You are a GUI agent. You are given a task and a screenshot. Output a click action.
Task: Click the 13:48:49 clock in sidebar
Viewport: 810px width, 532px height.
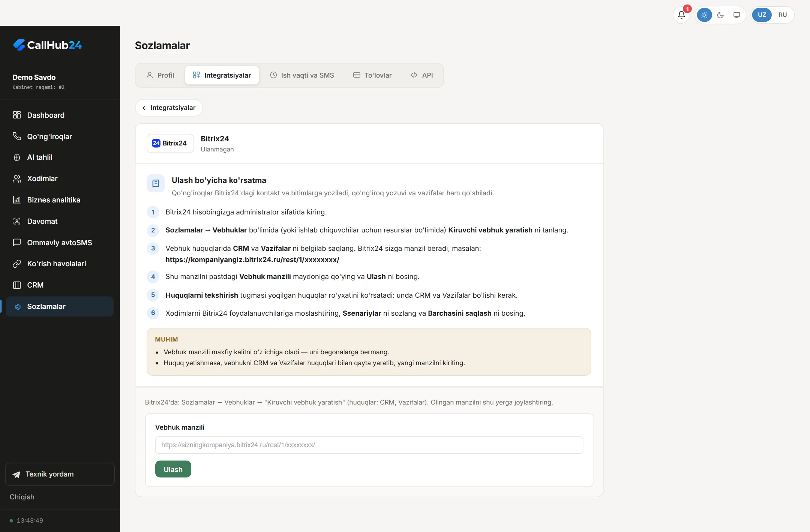point(30,520)
